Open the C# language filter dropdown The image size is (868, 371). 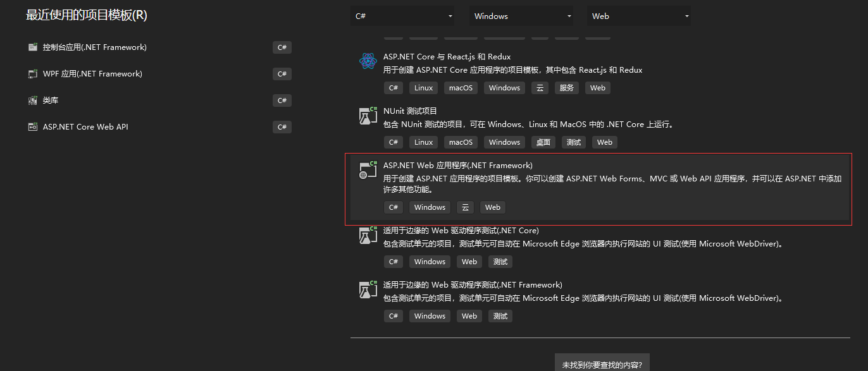click(402, 16)
